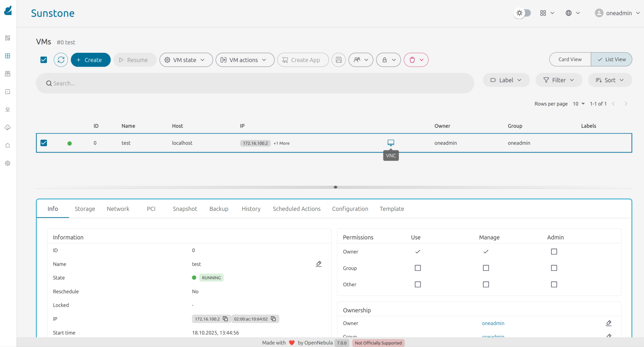Click the edit pencil next to Name

(x=319, y=264)
